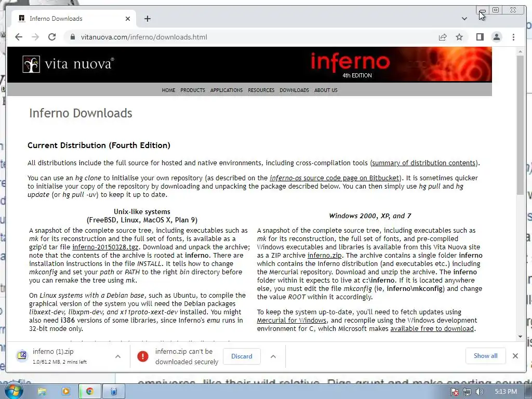Open Mercurial for Windows link
The height and width of the screenshot is (399, 532).
(291, 320)
